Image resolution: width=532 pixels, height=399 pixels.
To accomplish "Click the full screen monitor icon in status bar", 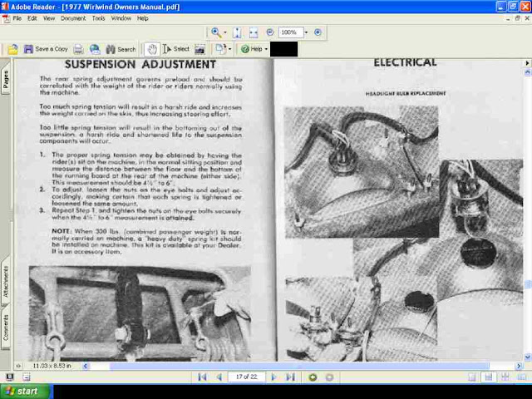I will coord(10,377).
